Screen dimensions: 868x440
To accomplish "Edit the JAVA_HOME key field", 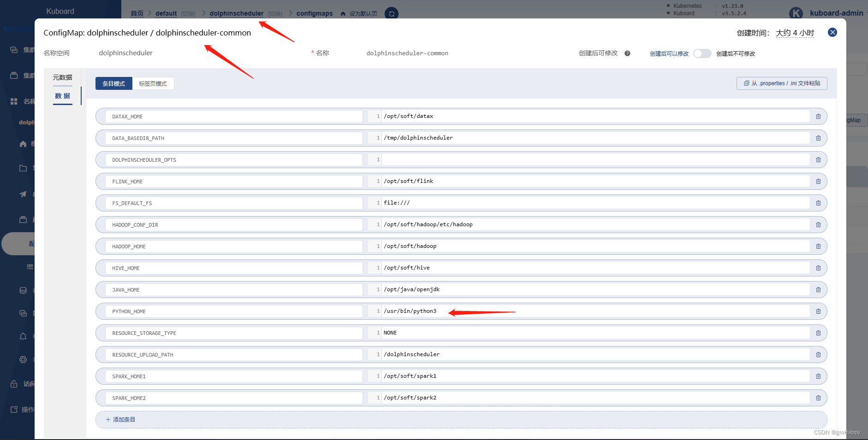I will point(234,290).
